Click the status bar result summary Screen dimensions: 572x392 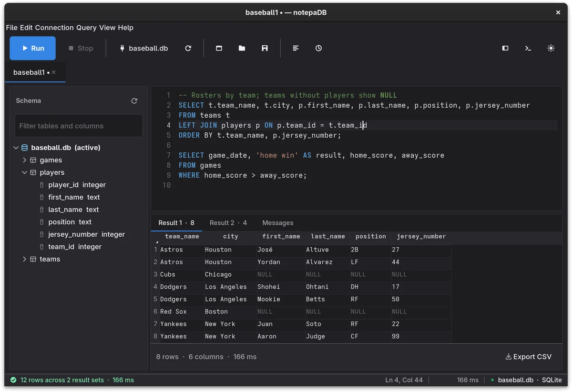click(x=77, y=380)
